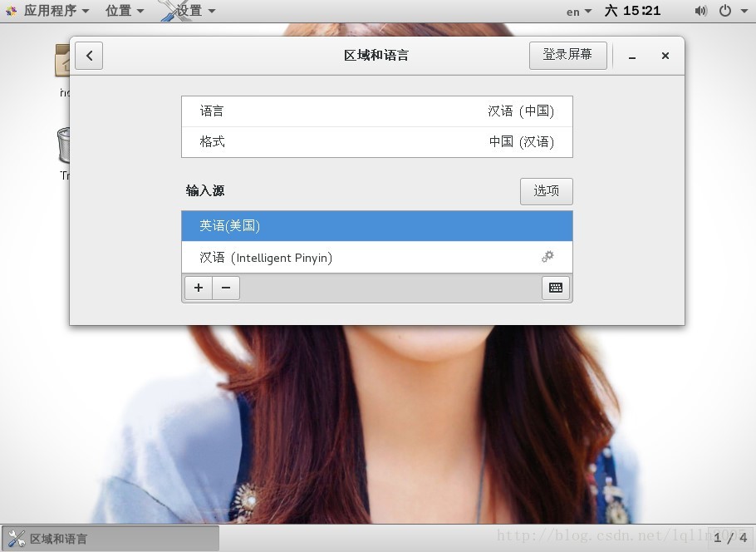Add an input source with the plus button

(x=199, y=288)
